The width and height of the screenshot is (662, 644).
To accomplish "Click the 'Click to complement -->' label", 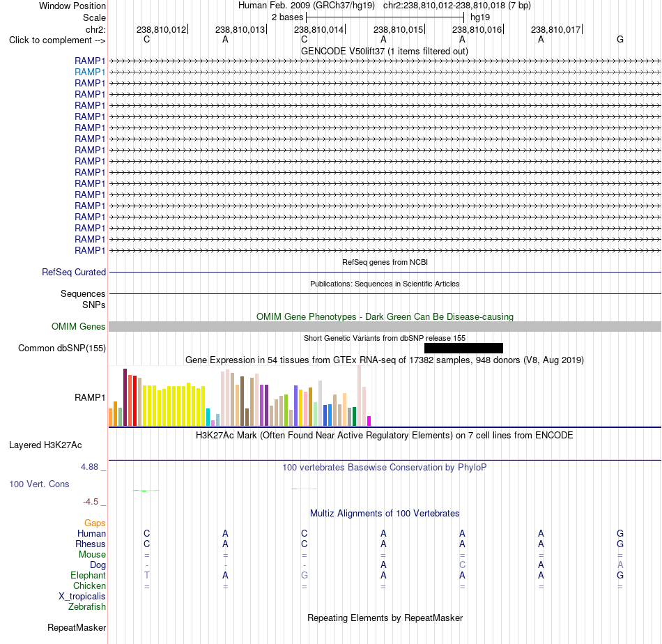I will click(x=57, y=40).
